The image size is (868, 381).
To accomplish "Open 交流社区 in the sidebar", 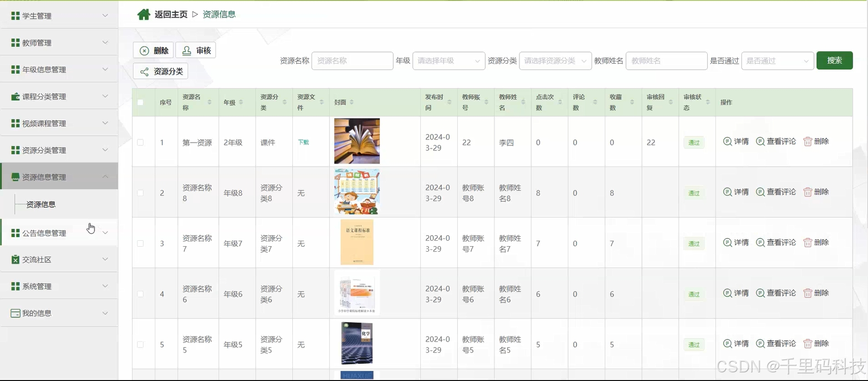I will [x=59, y=259].
